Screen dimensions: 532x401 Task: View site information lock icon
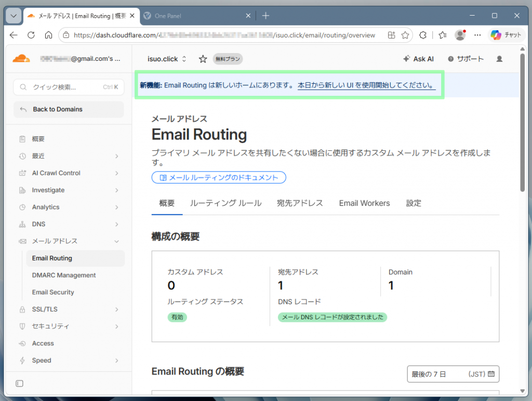tap(66, 35)
